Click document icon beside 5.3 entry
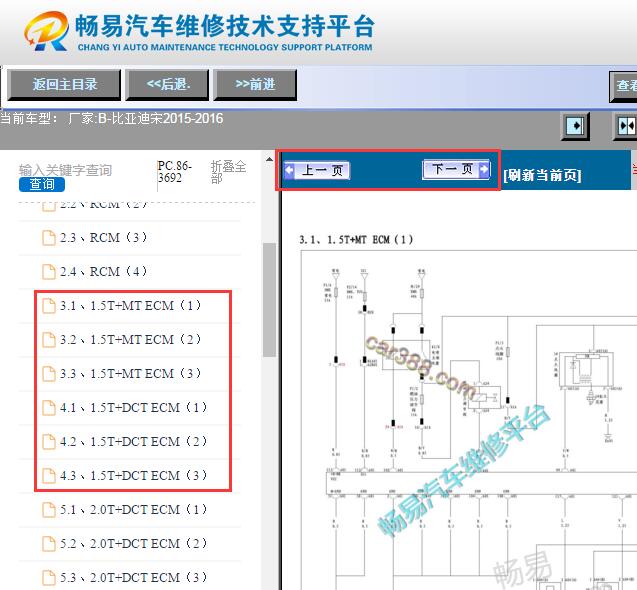This screenshot has width=637, height=590. pos(49,577)
